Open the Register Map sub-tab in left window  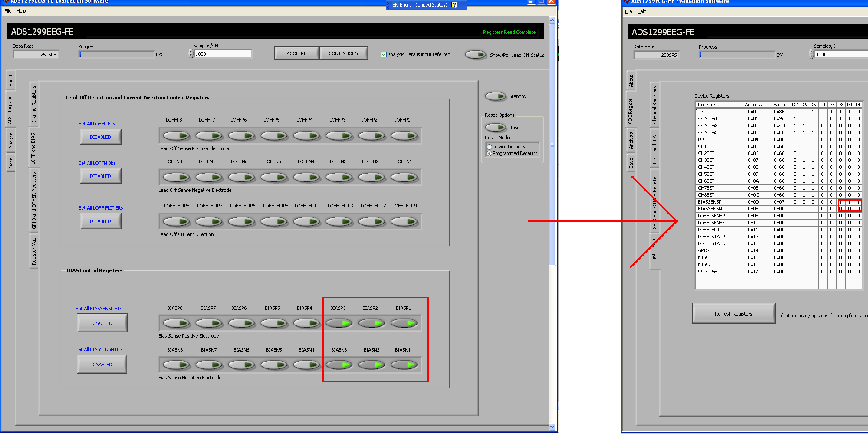coord(34,251)
